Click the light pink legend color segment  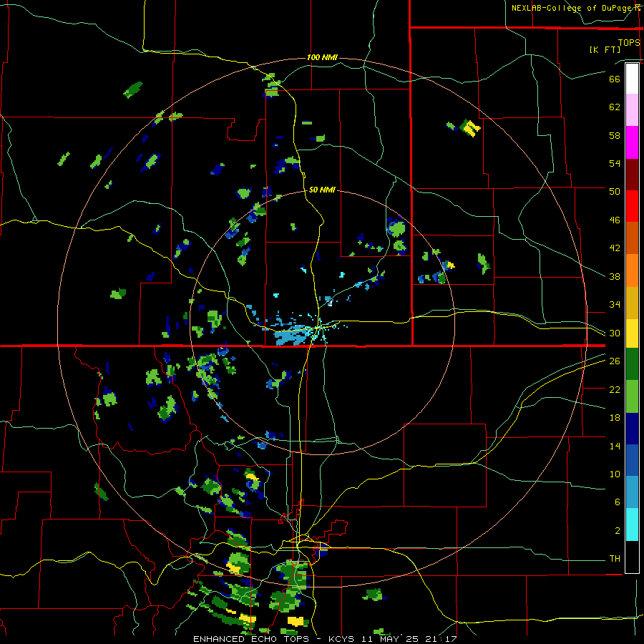pos(632,110)
